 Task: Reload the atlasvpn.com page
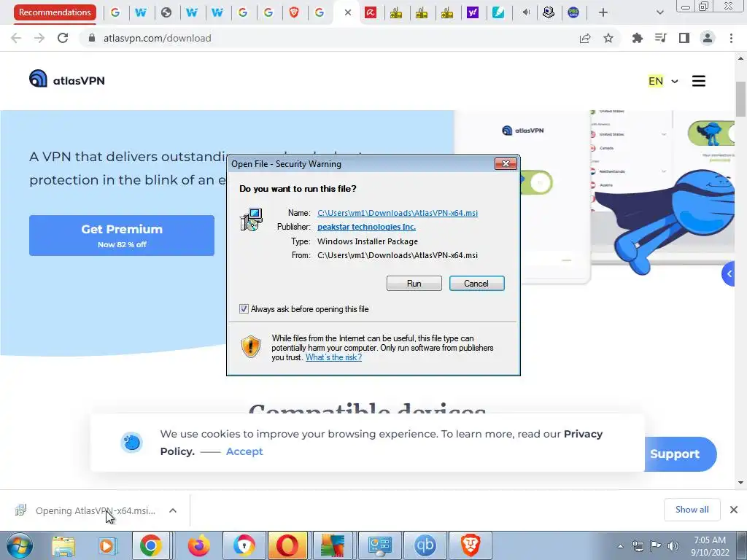click(x=63, y=38)
